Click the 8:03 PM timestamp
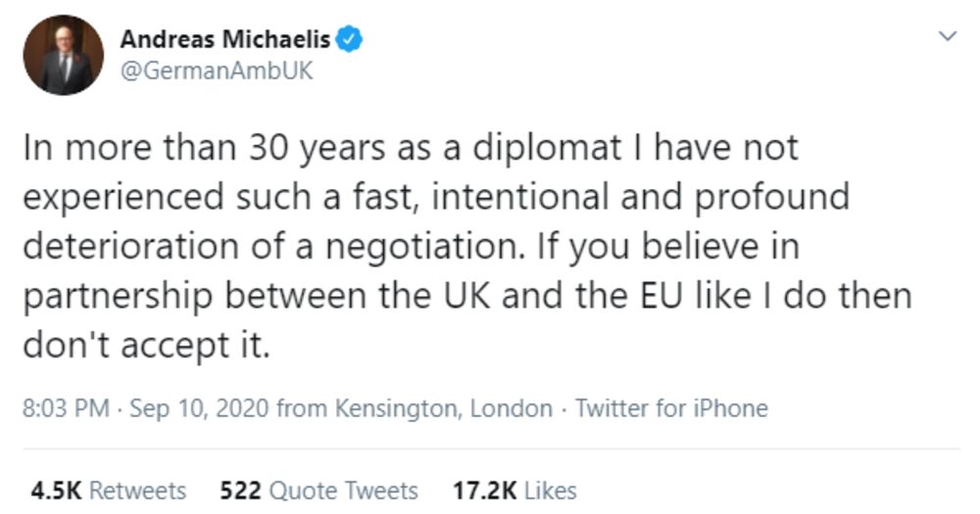Screen dimensions: 980x514 pos(66,408)
